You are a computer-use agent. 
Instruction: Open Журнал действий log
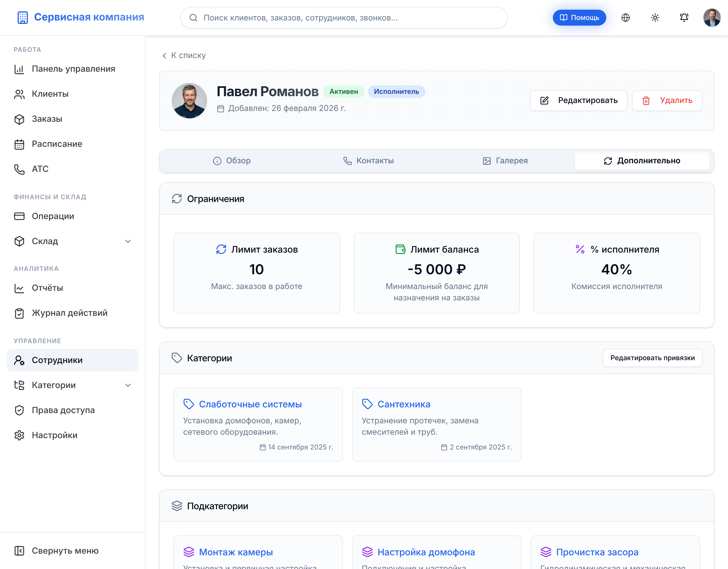click(x=73, y=313)
